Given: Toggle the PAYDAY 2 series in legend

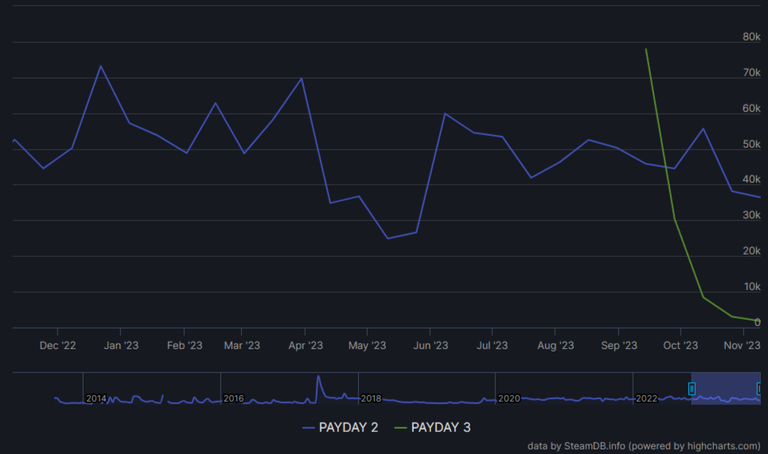Looking at the screenshot, I should (340, 428).
